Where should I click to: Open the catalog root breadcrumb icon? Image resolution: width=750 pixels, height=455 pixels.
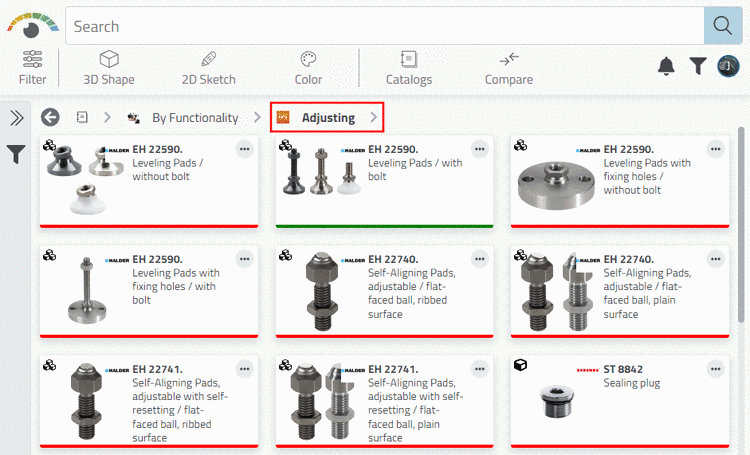(82, 117)
